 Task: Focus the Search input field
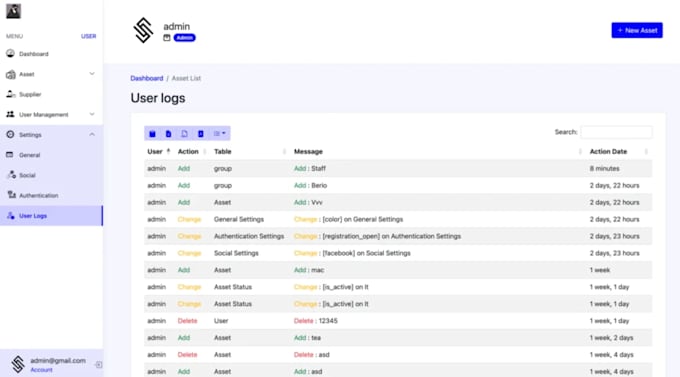(616, 132)
